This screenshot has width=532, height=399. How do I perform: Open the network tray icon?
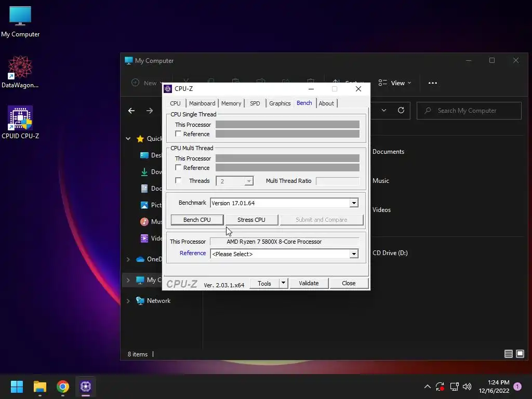pyautogui.click(x=454, y=387)
